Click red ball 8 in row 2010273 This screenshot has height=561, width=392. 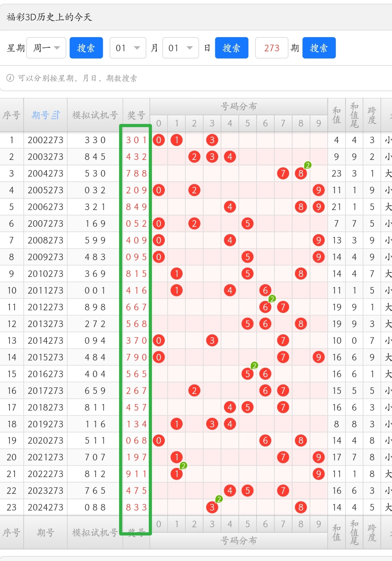point(301,274)
